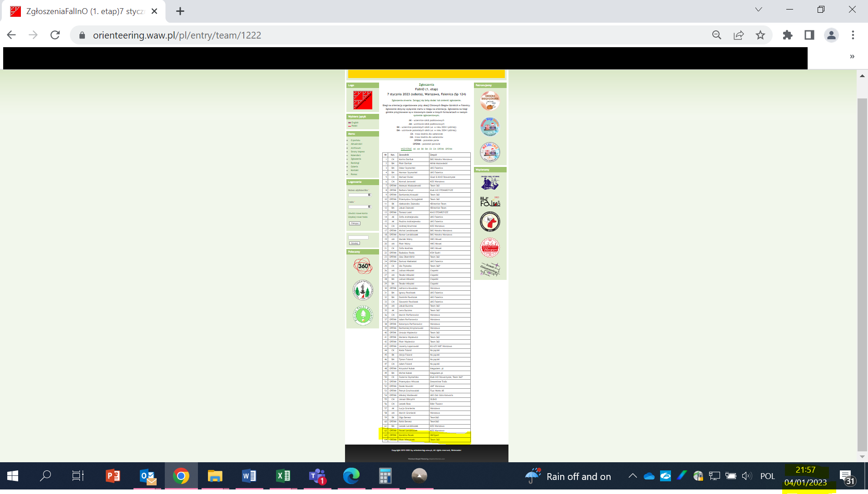Click the red orienteering site logo
Screen dimensions: 868x494
362,100
